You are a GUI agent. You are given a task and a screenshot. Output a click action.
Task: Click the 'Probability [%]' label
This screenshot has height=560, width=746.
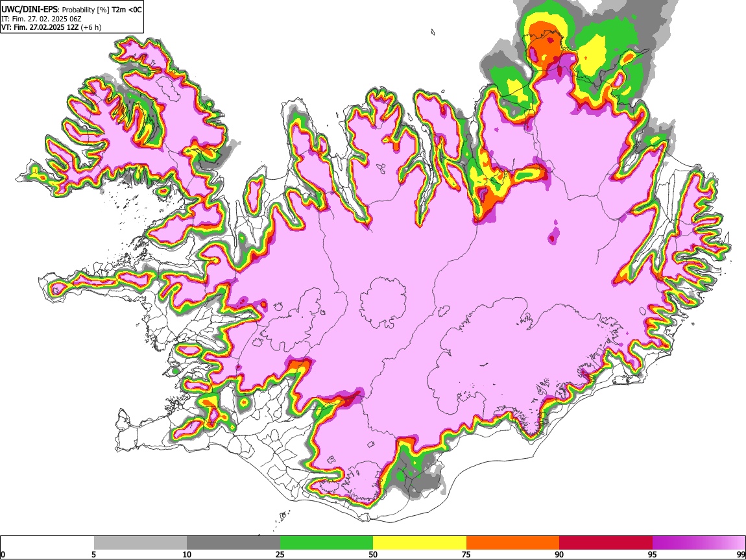click(x=86, y=10)
